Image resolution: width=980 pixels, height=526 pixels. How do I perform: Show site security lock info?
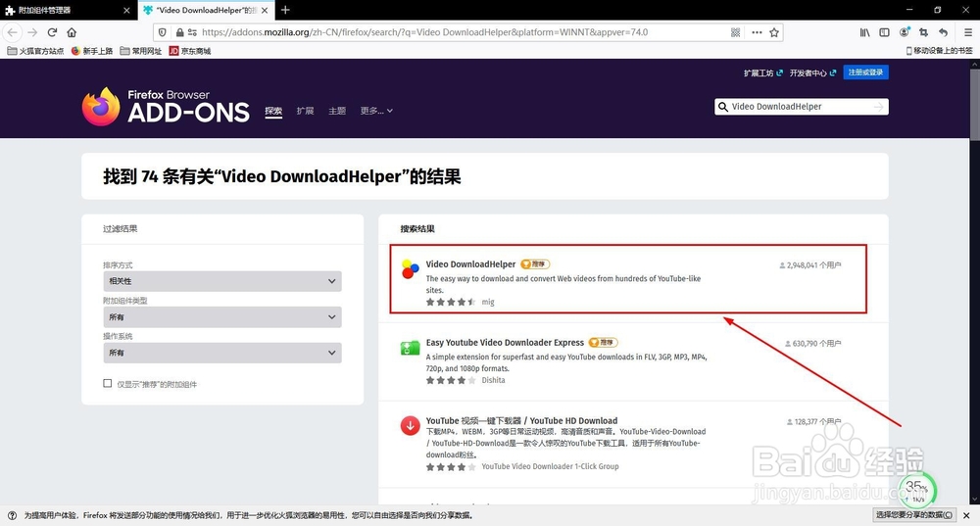(x=180, y=32)
